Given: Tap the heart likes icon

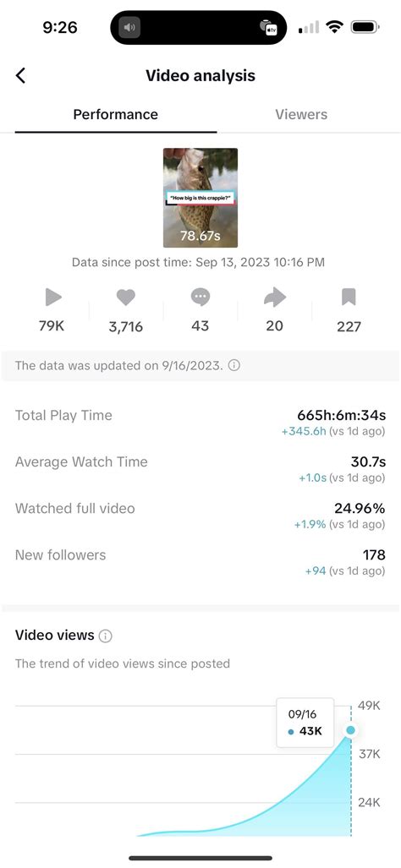Looking at the screenshot, I should 126,298.
